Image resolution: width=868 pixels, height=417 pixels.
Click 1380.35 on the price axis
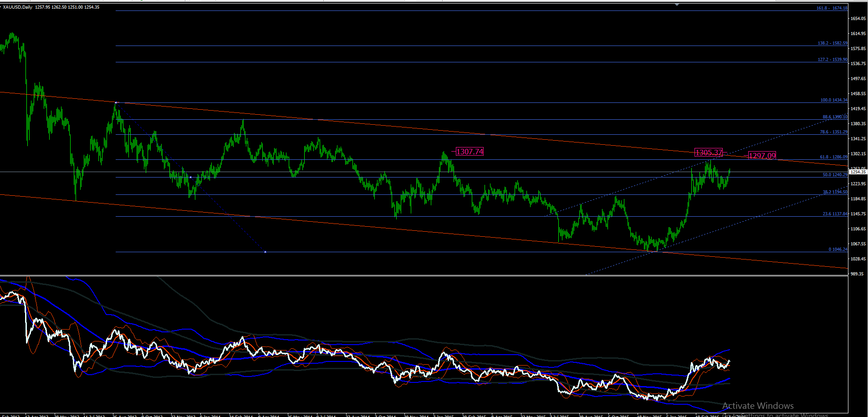click(x=858, y=124)
